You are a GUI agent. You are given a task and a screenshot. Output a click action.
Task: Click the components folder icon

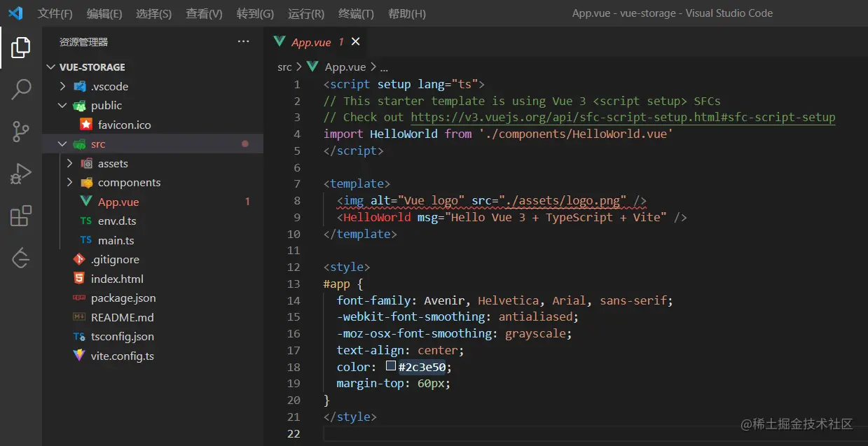click(x=86, y=183)
